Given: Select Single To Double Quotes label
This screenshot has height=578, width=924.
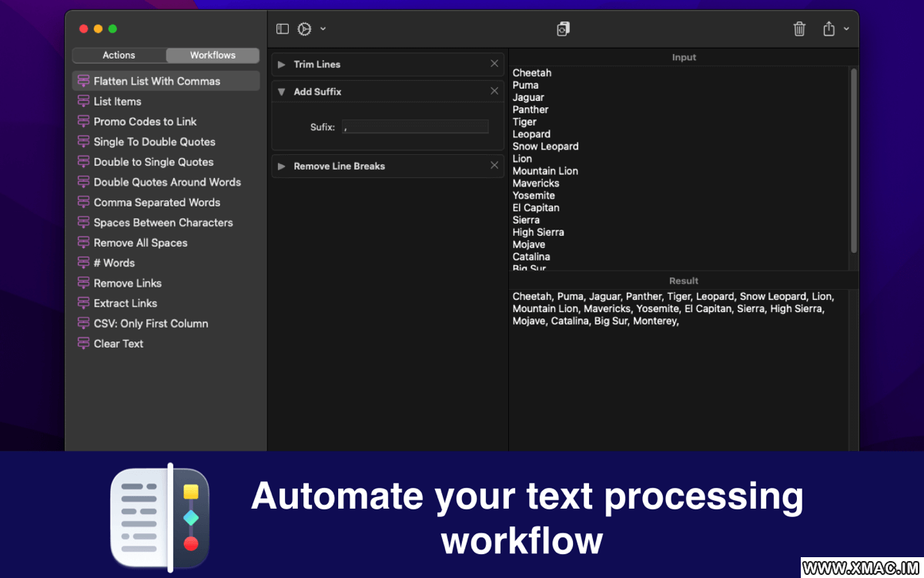Looking at the screenshot, I should pos(155,142).
